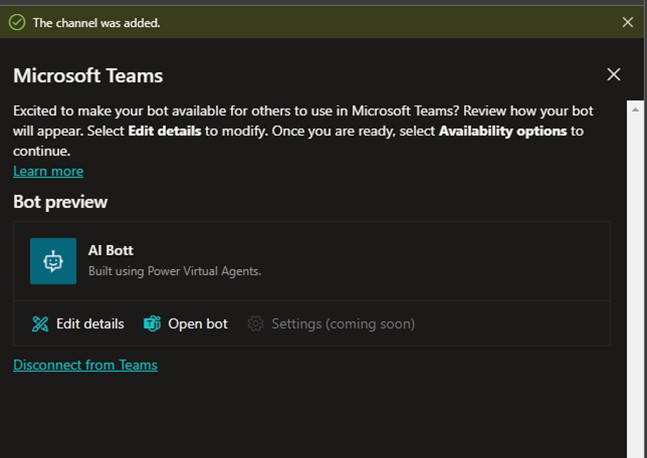This screenshot has width=647, height=458.
Task: Open the Learn more link
Action: (48, 171)
